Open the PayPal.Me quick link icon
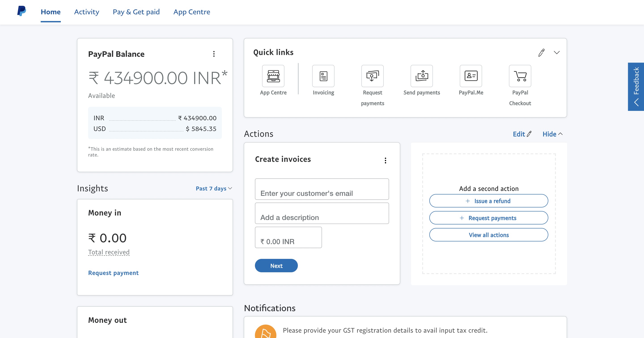The image size is (644, 338). click(471, 76)
